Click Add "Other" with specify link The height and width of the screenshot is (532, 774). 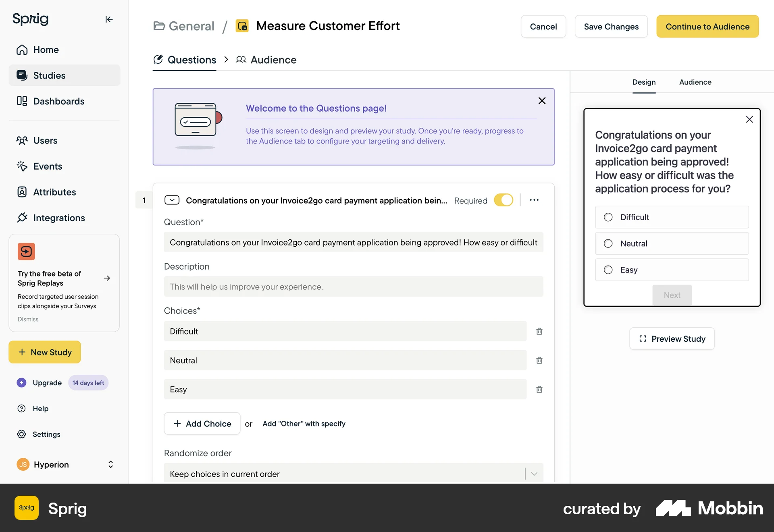(x=304, y=424)
